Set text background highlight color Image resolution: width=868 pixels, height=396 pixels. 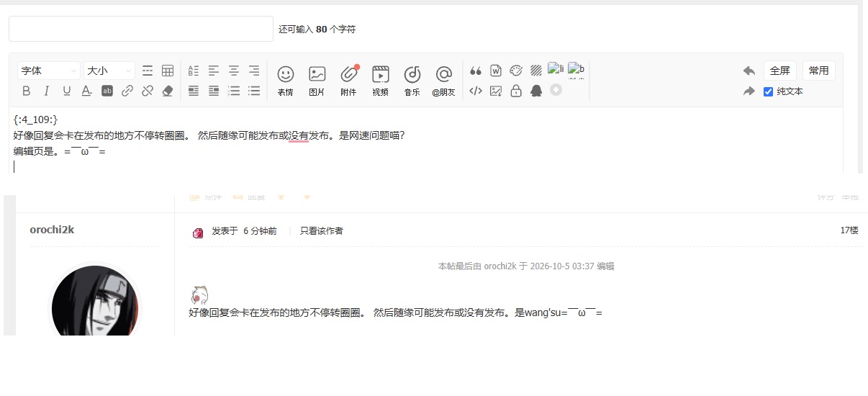click(x=107, y=91)
